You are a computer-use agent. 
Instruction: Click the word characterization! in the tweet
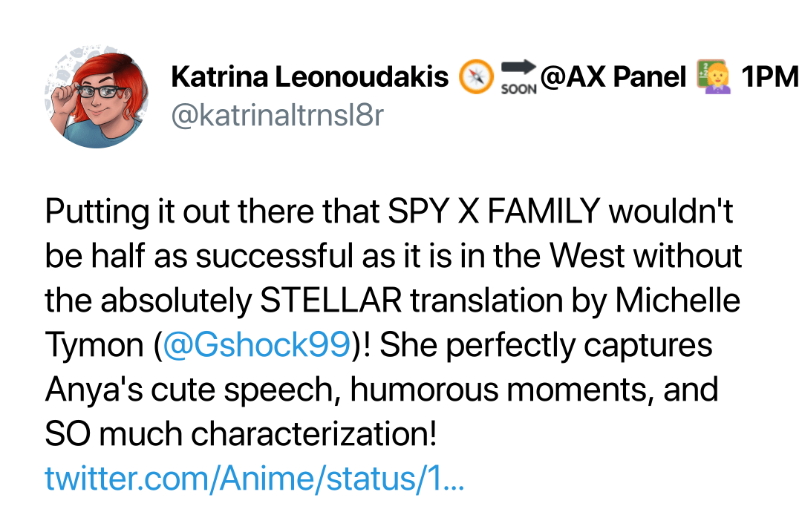pyautogui.click(x=314, y=434)
